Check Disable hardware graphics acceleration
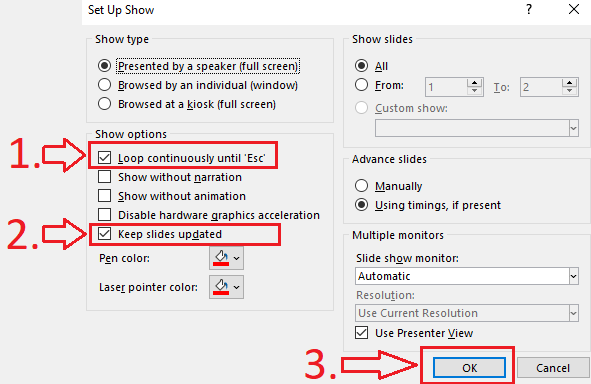 104,215
